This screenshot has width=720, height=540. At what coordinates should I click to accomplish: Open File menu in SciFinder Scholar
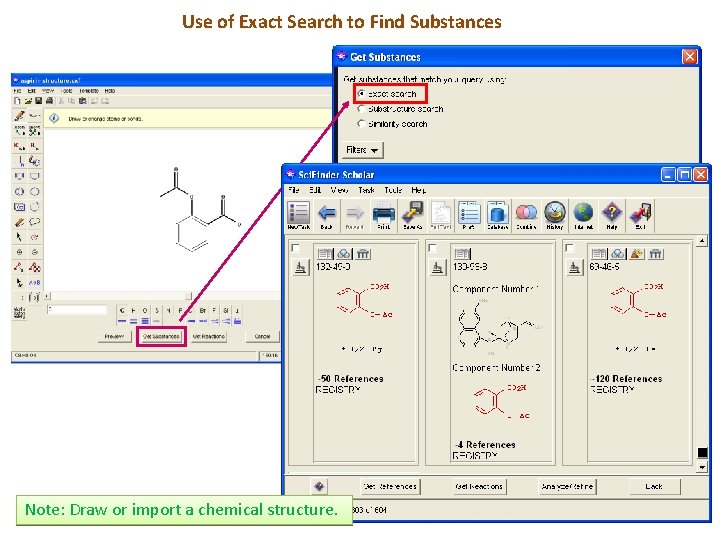[293, 190]
